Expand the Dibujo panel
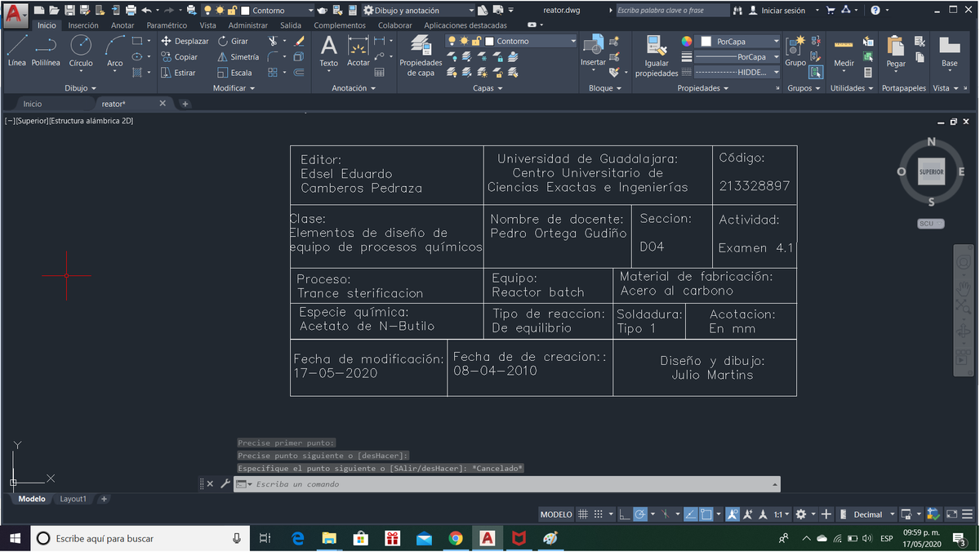Viewport: 980px width, 552px height. pyautogui.click(x=80, y=88)
